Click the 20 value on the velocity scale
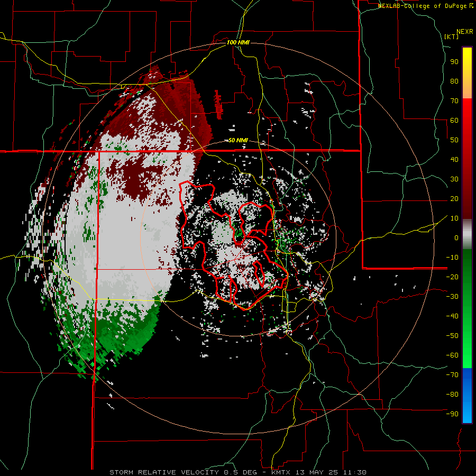 coord(454,199)
